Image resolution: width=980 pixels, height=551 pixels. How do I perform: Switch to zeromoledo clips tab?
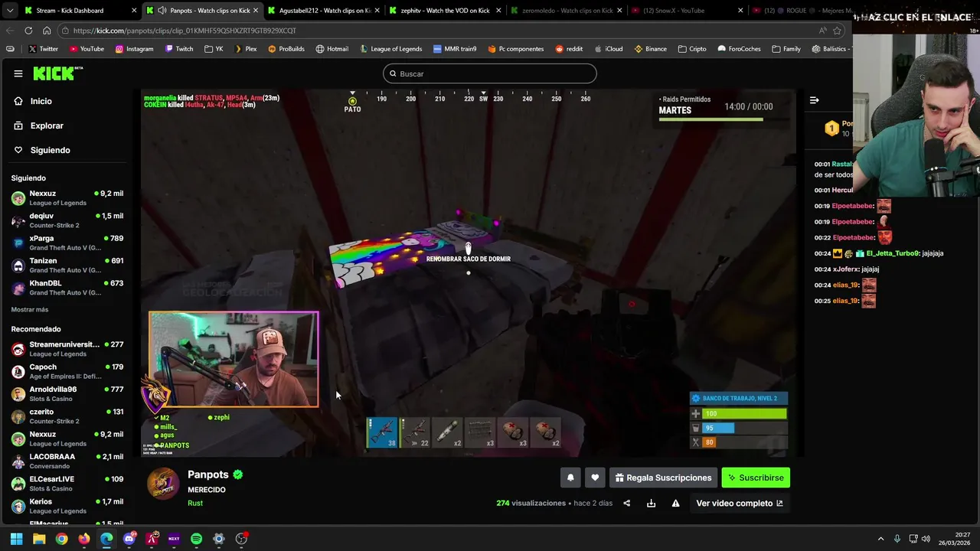567,11
